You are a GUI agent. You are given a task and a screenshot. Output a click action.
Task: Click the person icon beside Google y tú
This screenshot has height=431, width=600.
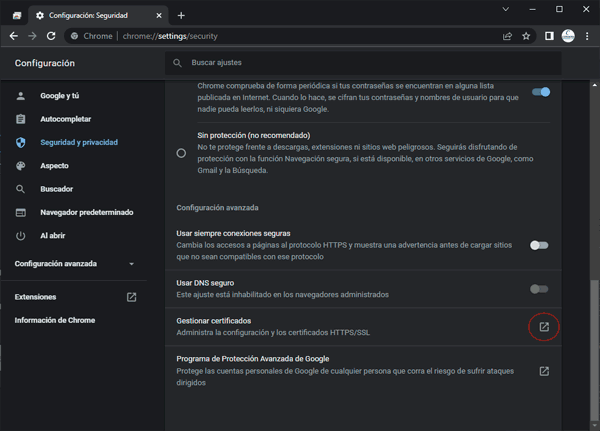point(21,96)
